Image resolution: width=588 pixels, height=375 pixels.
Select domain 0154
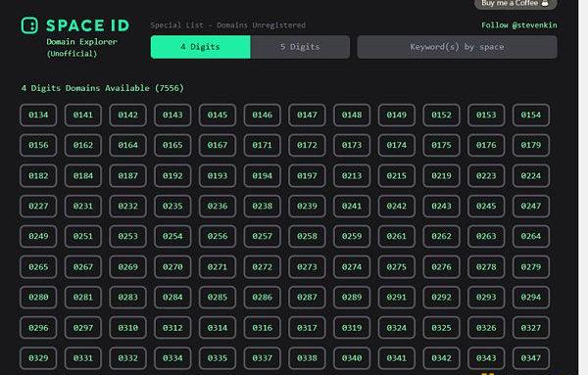(531, 115)
